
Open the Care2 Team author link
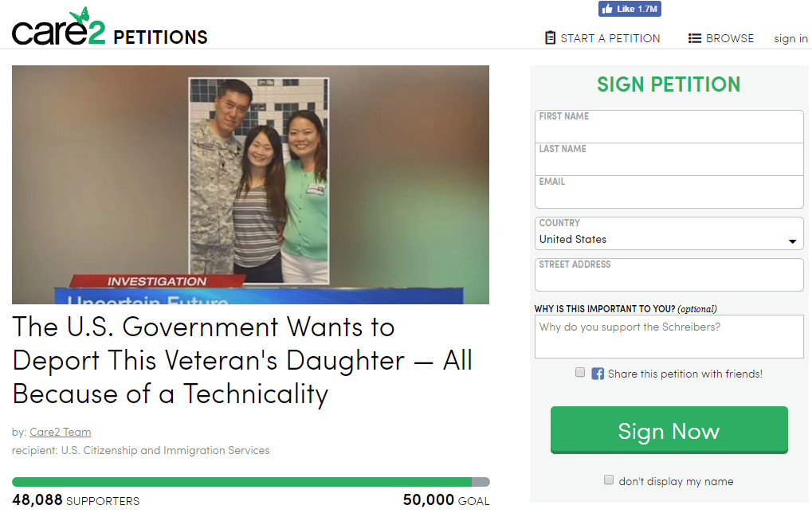(x=60, y=432)
